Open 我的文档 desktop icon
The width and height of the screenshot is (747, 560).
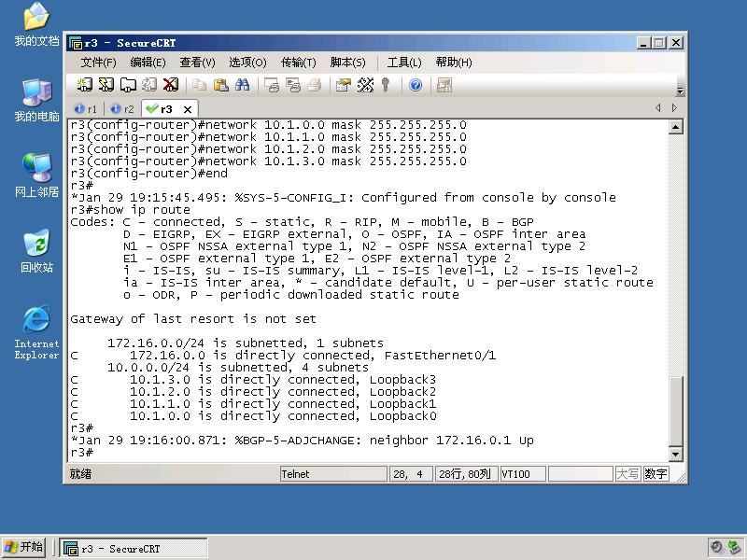pyautogui.click(x=36, y=25)
